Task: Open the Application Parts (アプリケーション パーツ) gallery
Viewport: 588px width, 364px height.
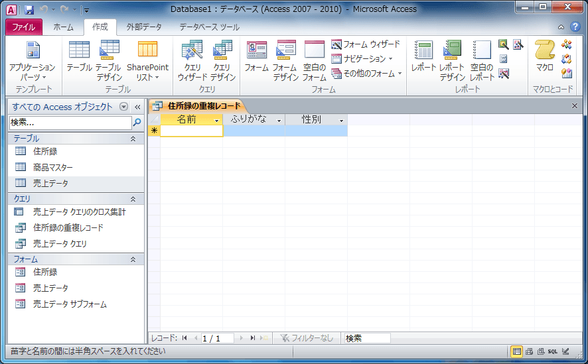Action: 33,61
